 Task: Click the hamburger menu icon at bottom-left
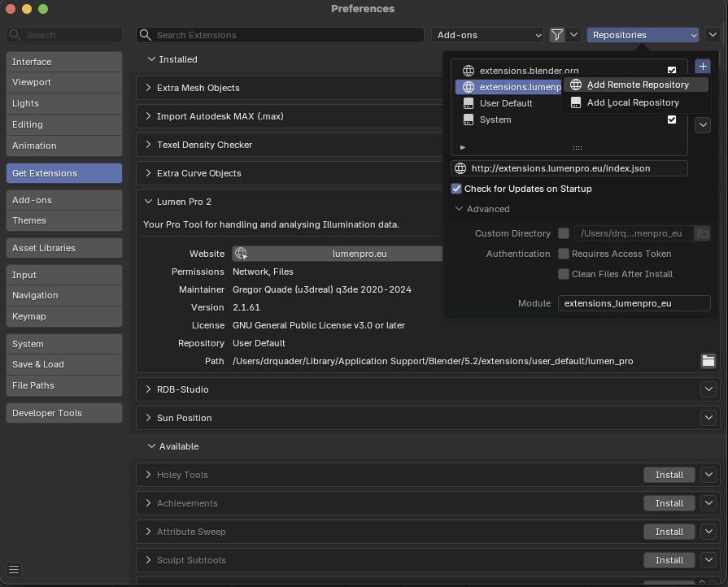pos(14,569)
